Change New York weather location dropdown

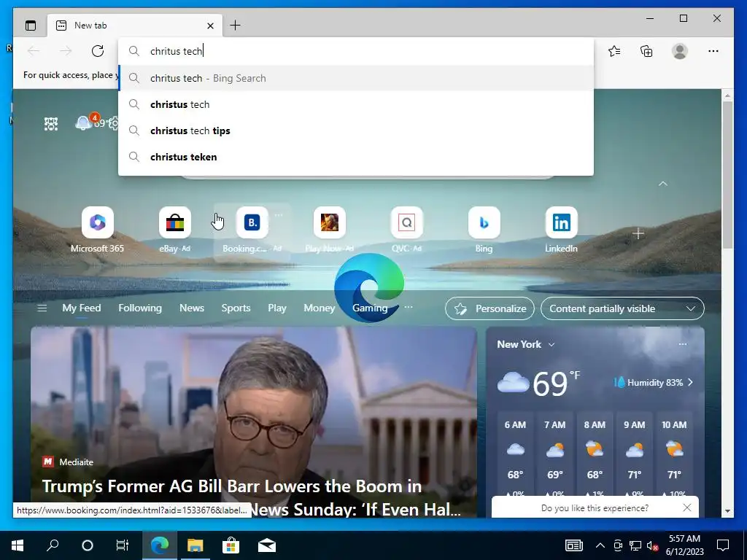point(526,344)
